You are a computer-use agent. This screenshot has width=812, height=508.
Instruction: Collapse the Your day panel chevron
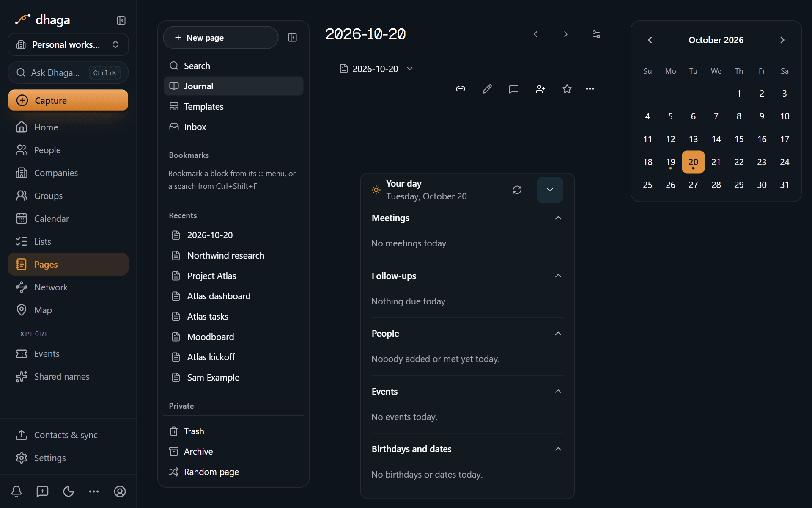[x=550, y=190]
